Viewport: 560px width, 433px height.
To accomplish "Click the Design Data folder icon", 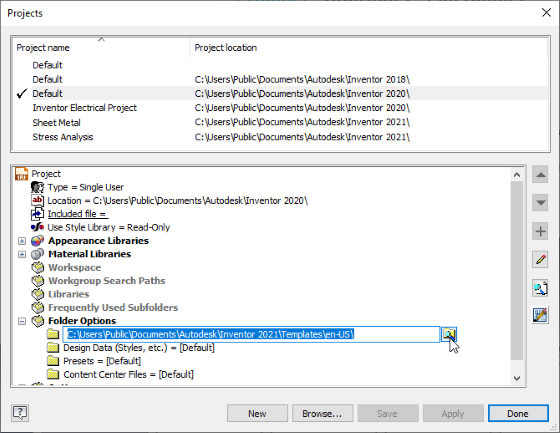I will (53, 348).
